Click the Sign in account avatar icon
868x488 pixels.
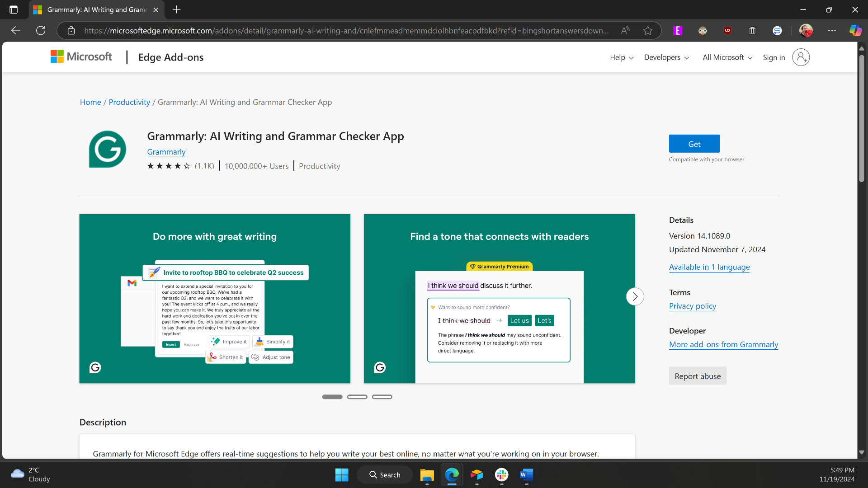coord(801,57)
